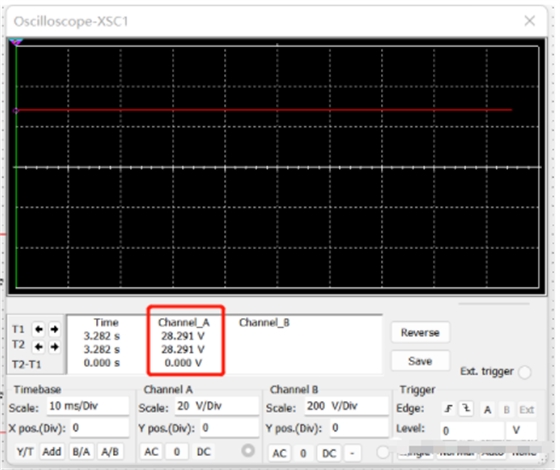Open Channel B Scale 200 V/Div field
560x470 pixels.
coord(346,406)
